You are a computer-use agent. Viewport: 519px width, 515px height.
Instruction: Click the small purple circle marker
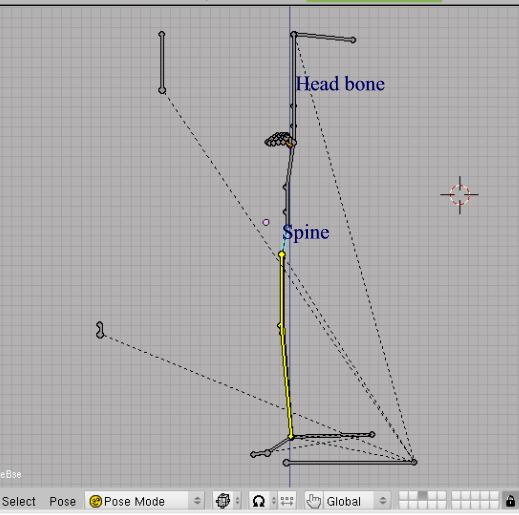click(x=266, y=222)
